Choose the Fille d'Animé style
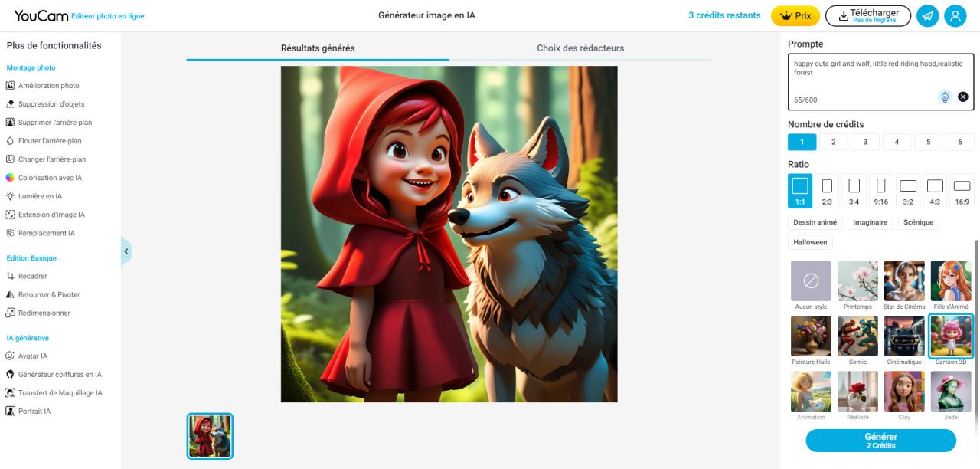The height and width of the screenshot is (469, 980). pos(951,280)
